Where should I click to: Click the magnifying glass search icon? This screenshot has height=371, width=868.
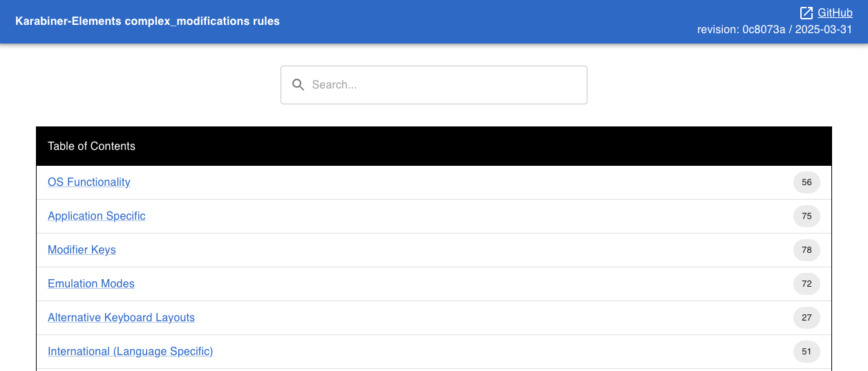point(299,85)
